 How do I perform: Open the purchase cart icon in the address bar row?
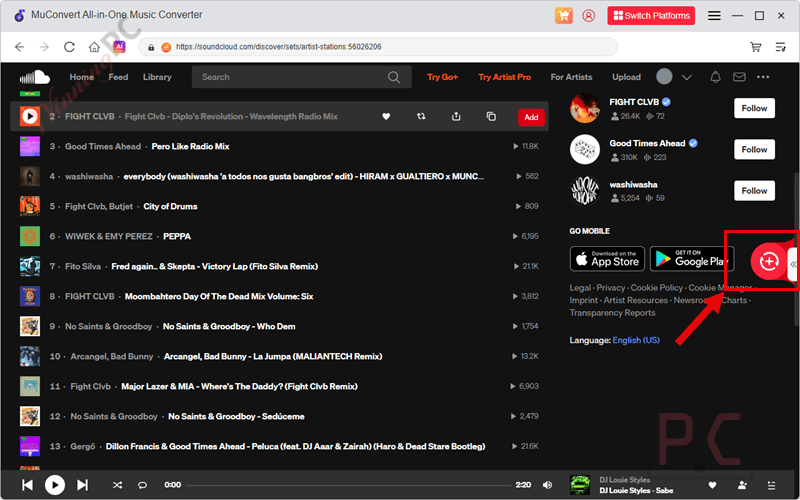tap(756, 47)
